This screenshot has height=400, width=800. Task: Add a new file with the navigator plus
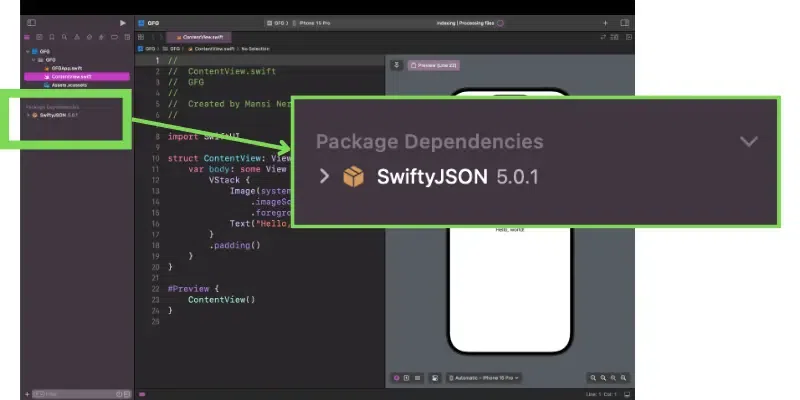pos(27,394)
